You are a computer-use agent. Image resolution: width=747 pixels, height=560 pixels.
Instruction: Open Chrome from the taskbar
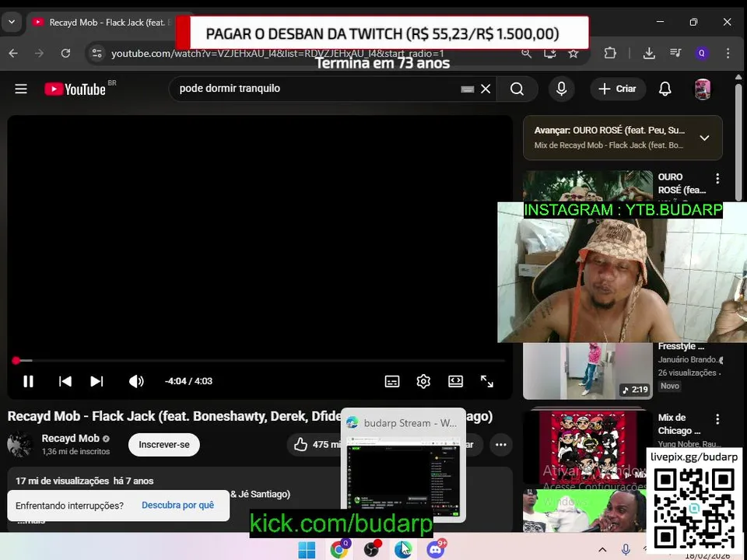tap(339, 550)
